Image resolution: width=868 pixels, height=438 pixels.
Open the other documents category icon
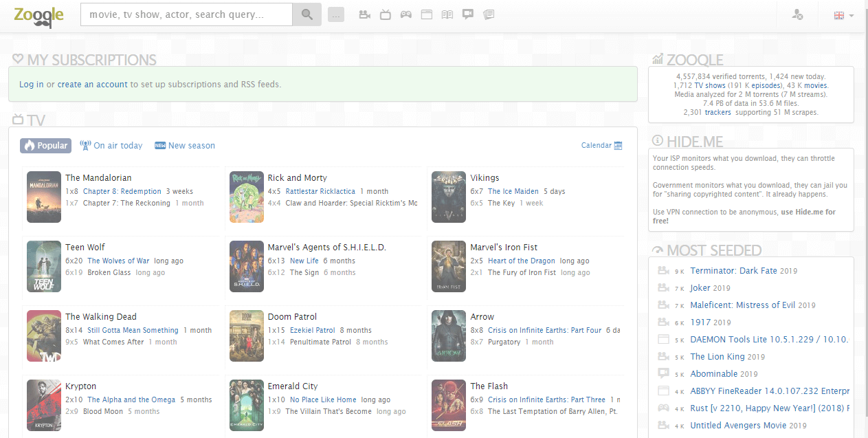[x=489, y=14]
